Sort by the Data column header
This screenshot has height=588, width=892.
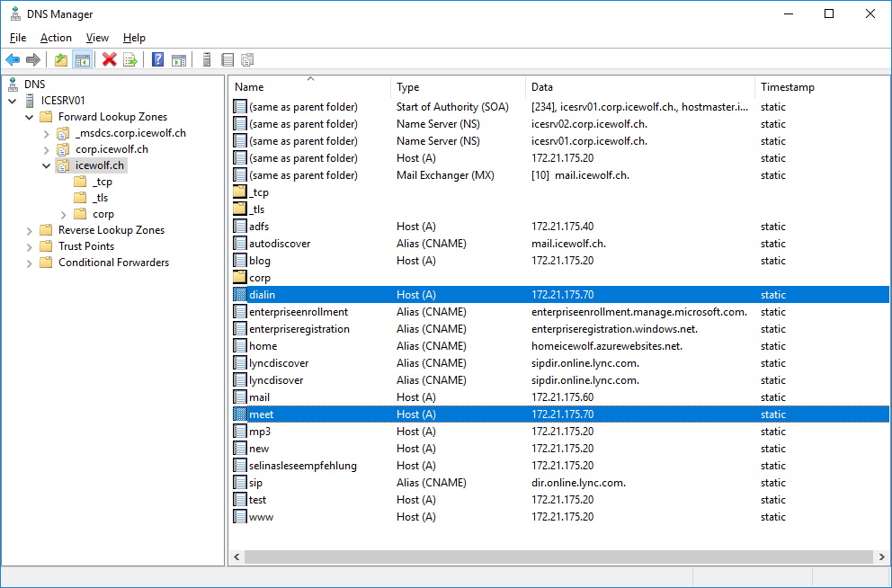click(x=640, y=87)
